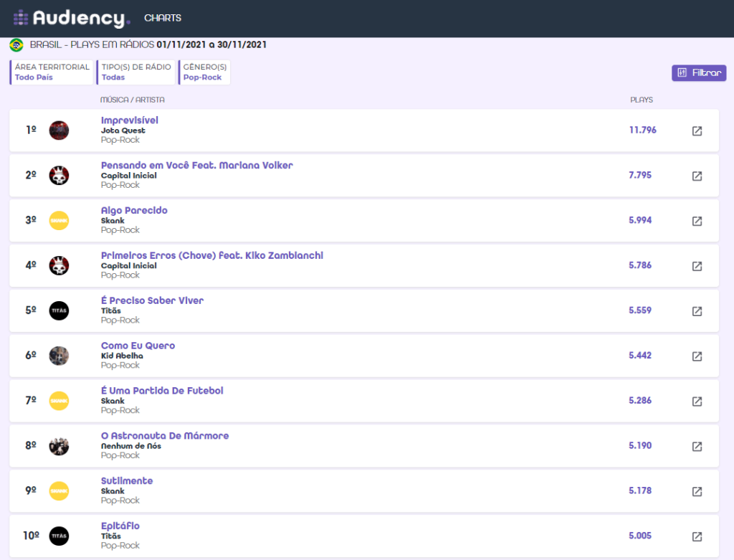734x560 pixels.
Task: Open external link icon for Primeiros Erros
Action: coord(697,266)
